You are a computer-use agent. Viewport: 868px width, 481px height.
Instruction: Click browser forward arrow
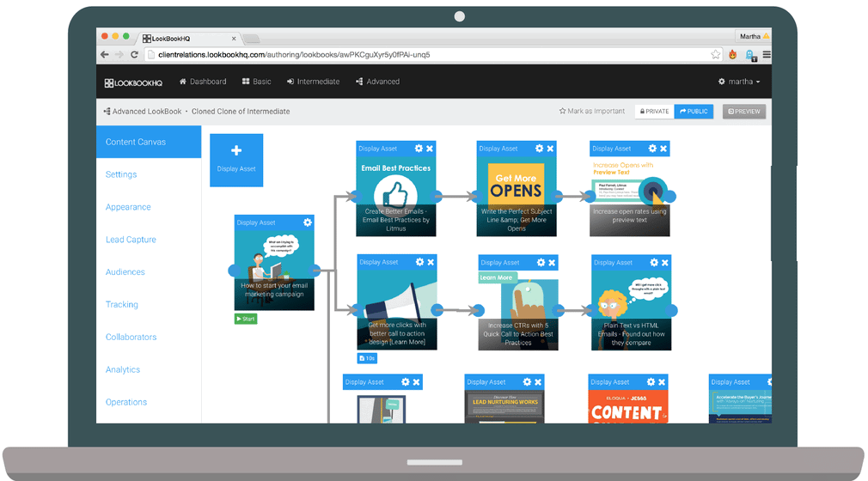point(119,54)
